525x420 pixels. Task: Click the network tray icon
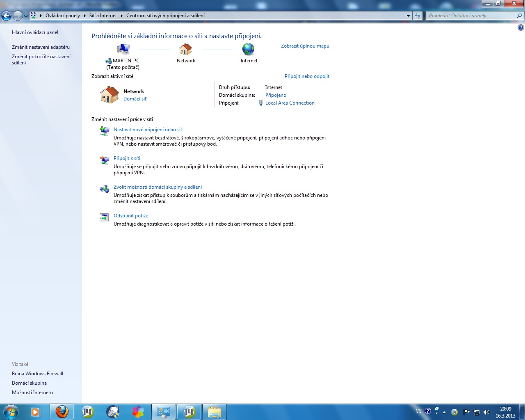[477, 412]
